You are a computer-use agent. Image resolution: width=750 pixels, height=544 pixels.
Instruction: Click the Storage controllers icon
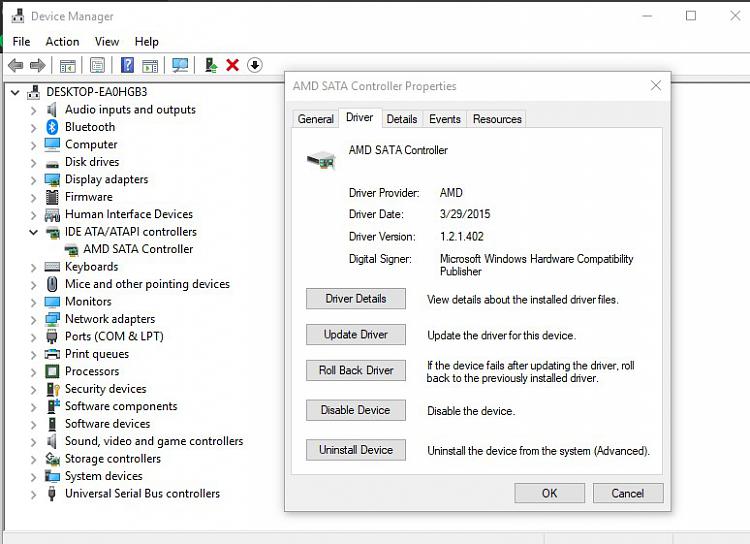pos(52,459)
